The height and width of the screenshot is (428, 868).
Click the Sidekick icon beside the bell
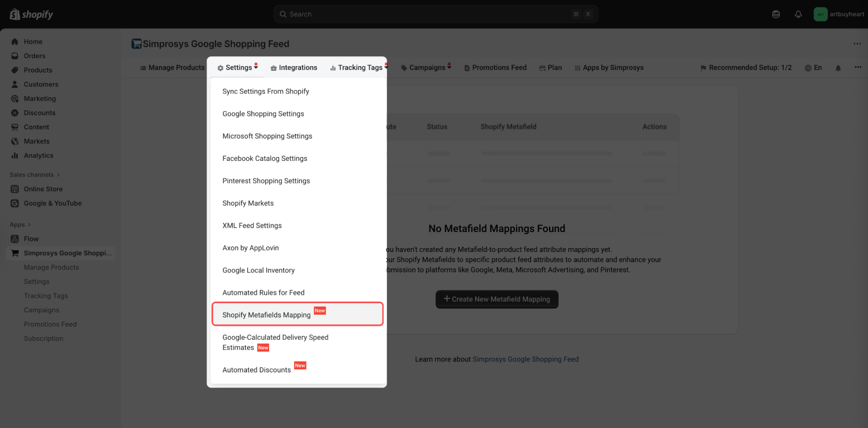pyautogui.click(x=776, y=14)
